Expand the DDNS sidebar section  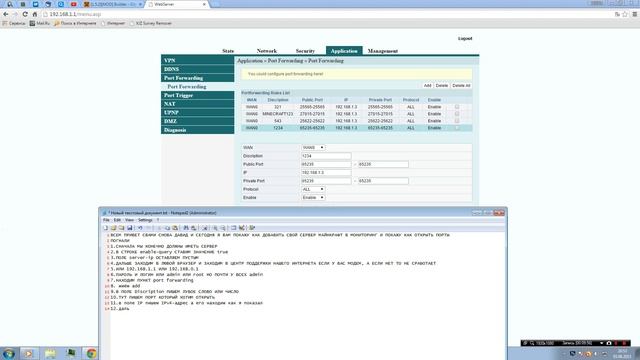coord(198,69)
